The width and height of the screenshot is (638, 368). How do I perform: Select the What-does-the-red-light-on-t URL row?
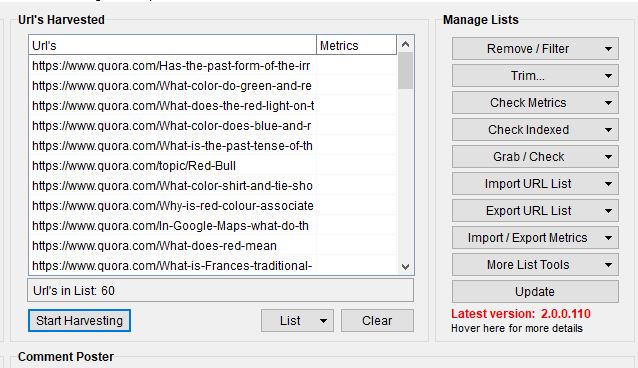tap(212, 106)
